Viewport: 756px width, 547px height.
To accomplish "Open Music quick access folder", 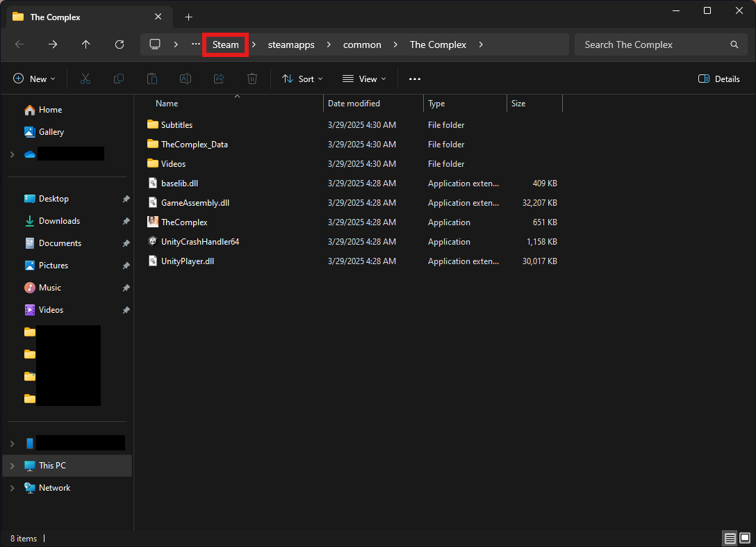I will [x=43, y=288].
